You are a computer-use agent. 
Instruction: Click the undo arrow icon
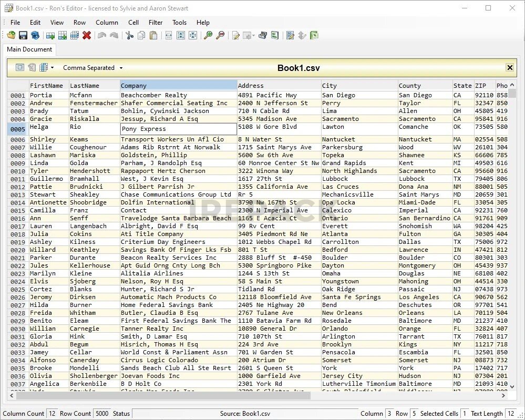point(101,36)
